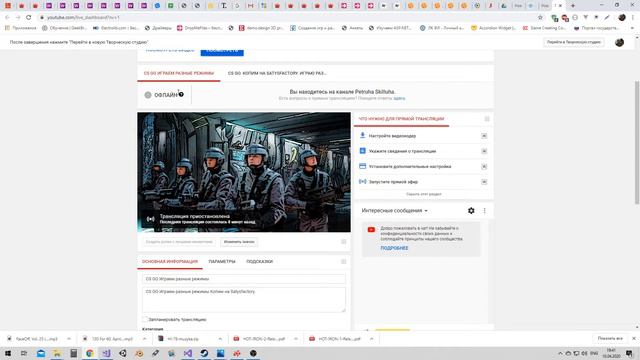The image size is (640, 360).
Task: Switch to CS GO Копим на Satysfactory tab
Action: [x=277, y=73]
